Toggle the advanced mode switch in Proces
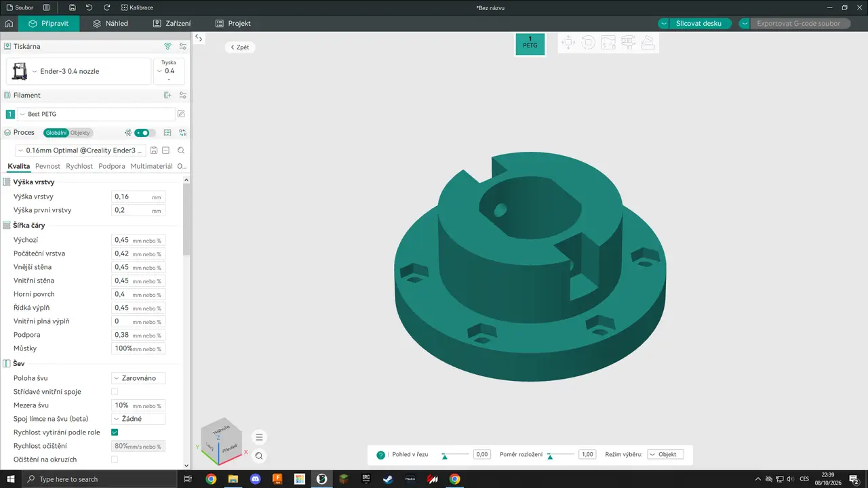The width and height of the screenshot is (868, 488). (144, 133)
